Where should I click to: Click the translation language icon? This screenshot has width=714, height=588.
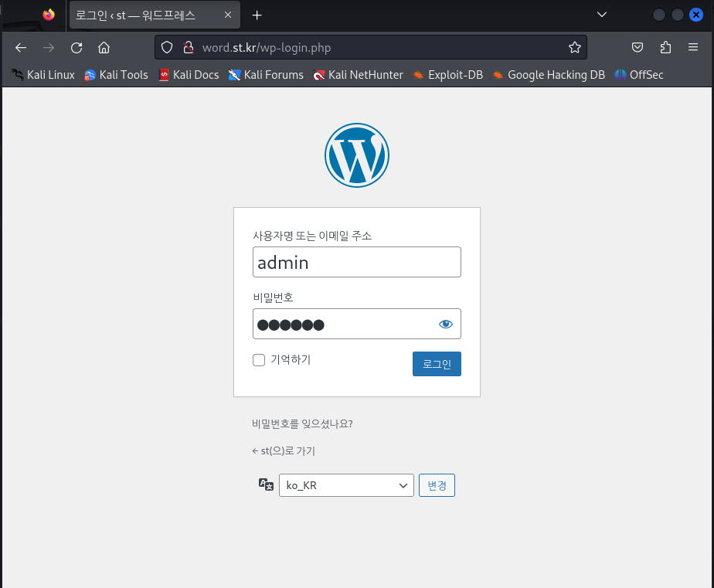[x=266, y=484]
